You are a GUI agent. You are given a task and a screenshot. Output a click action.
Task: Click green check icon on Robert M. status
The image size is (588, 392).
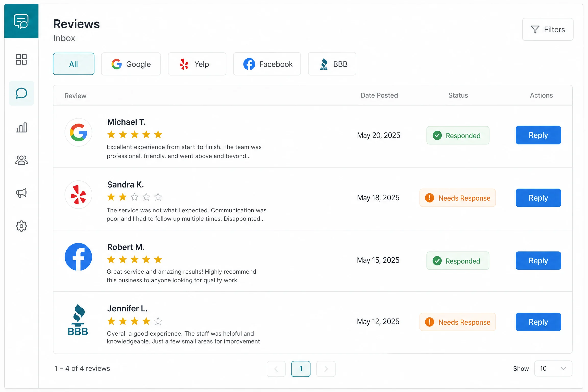point(437,261)
